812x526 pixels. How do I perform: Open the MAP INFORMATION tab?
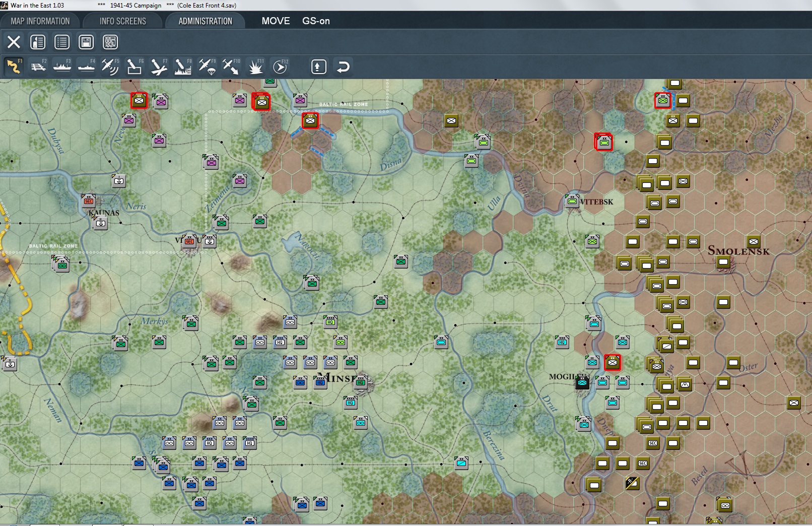tap(40, 21)
